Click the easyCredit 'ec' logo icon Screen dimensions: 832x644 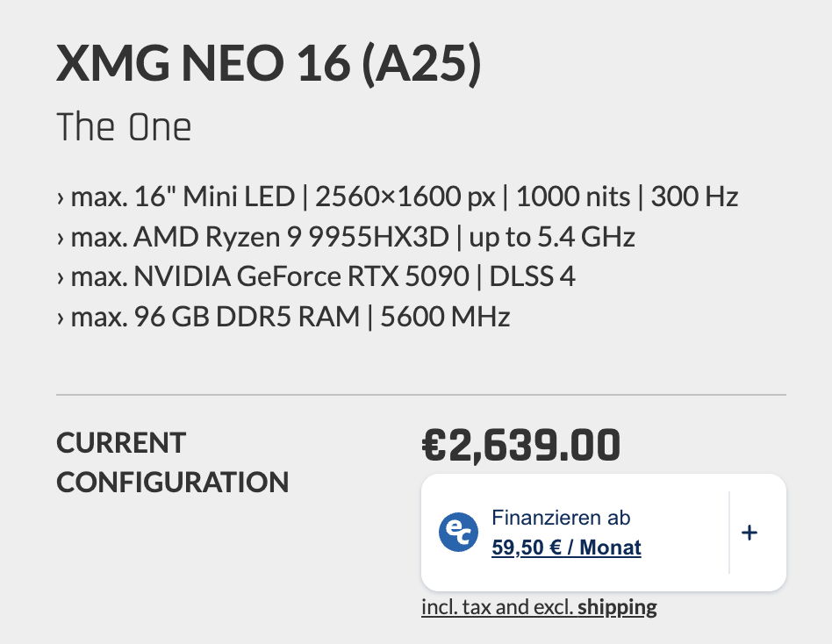pos(458,533)
